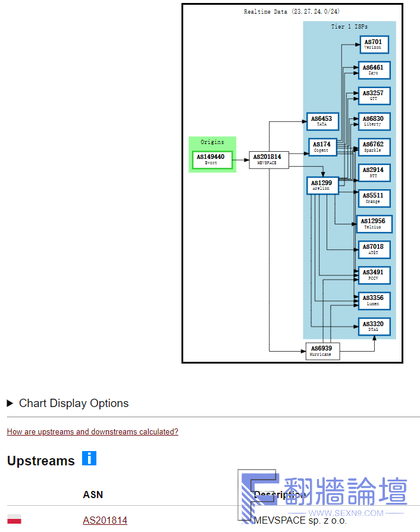The height and width of the screenshot is (532, 420).
Task: Select the AS3491 PCCW node
Action: pyautogui.click(x=374, y=275)
